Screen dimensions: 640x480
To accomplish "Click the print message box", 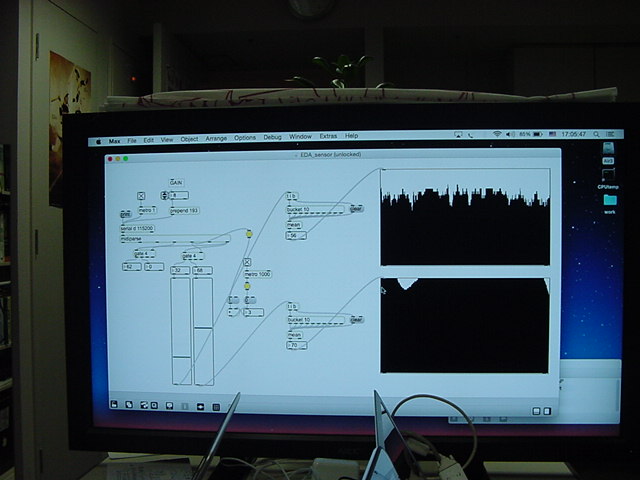I will pyautogui.click(x=125, y=214).
